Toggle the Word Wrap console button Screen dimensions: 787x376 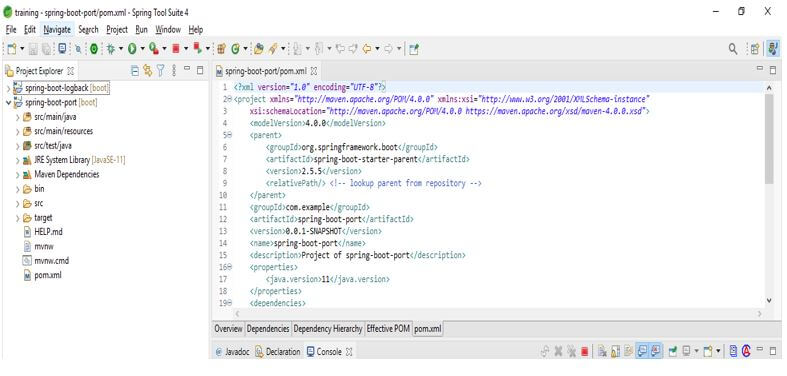coord(628,352)
